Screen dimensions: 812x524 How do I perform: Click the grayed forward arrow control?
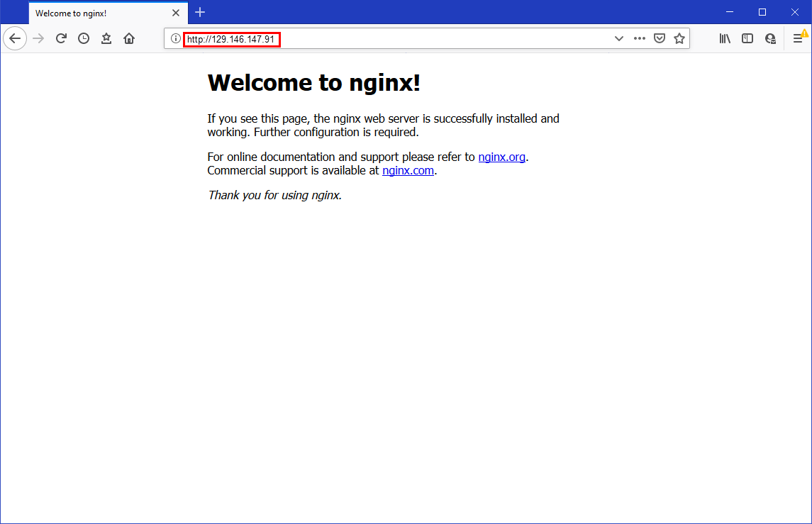coord(38,38)
